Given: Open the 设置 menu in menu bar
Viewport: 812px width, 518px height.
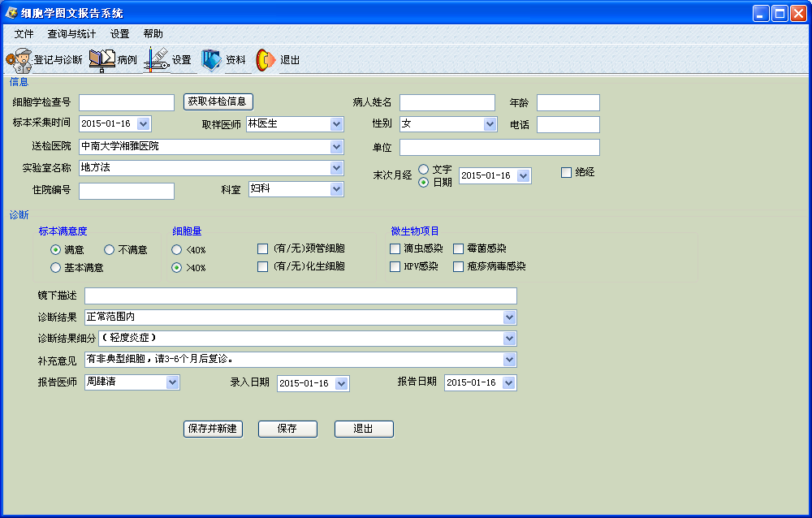Looking at the screenshot, I should 119,33.
